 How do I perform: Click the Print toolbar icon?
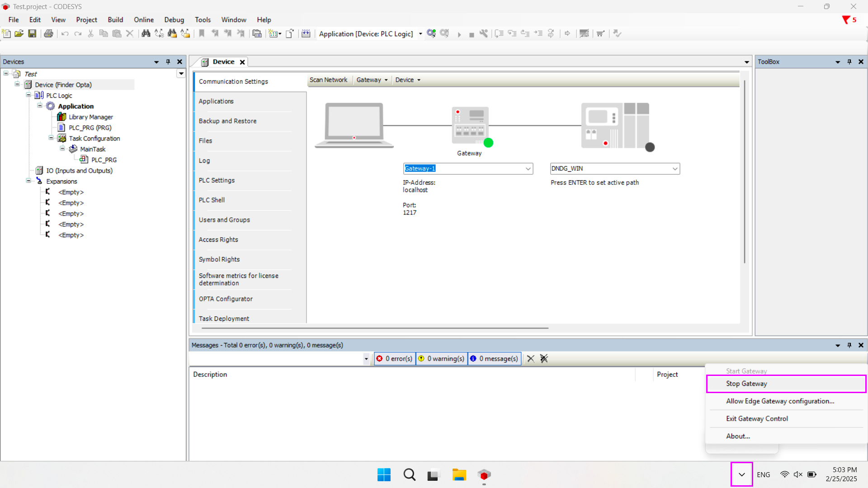[x=48, y=33]
